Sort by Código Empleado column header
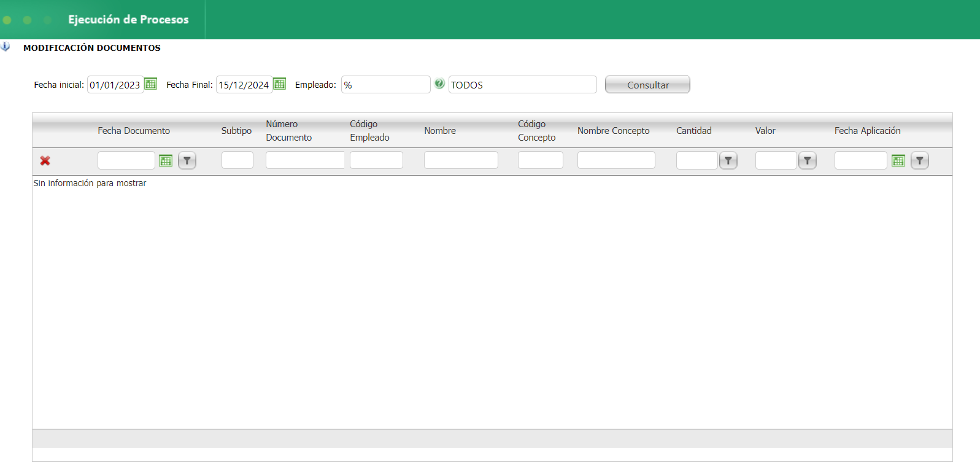 [370, 131]
